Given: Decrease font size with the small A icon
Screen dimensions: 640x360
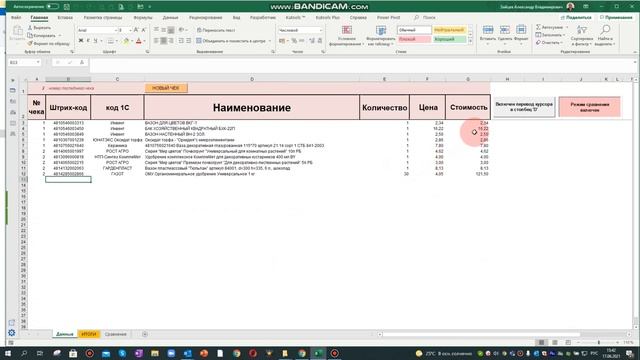Looking at the screenshot, I should [143, 30].
